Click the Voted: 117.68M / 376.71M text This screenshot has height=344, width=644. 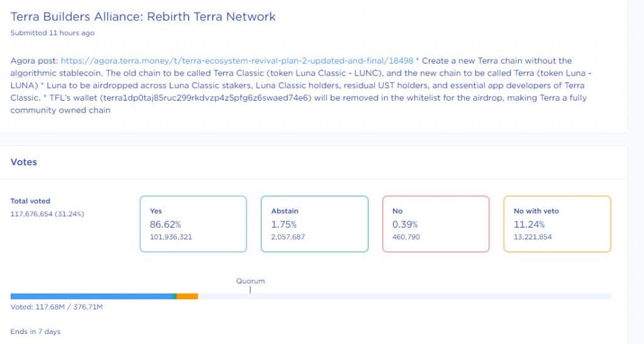pos(57,308)
